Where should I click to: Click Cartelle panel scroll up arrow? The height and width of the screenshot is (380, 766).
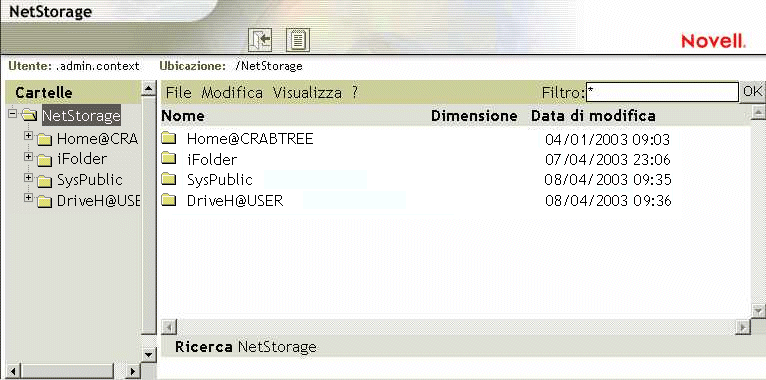tap(148, 88)
